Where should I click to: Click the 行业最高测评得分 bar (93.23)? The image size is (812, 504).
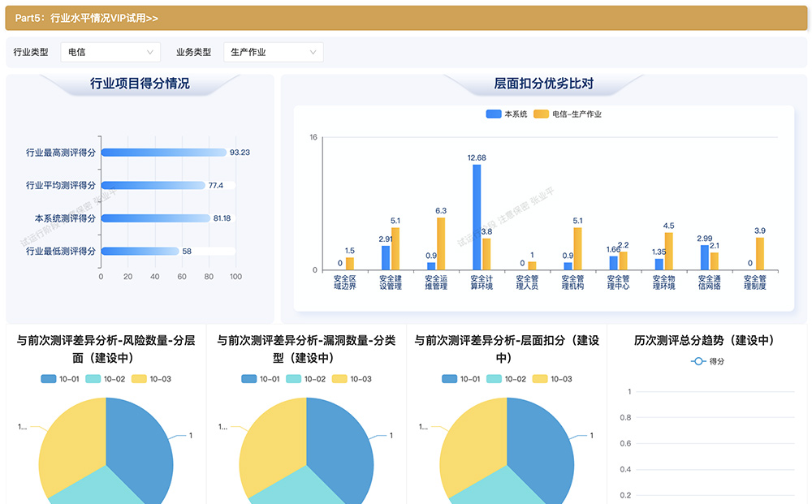pyautogui.click(x=164, y=152)
